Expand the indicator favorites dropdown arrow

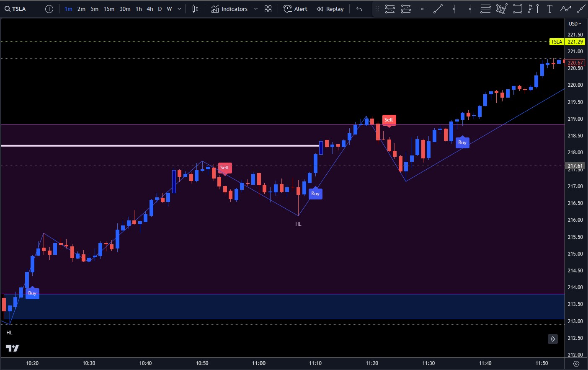tap(256, 9)
